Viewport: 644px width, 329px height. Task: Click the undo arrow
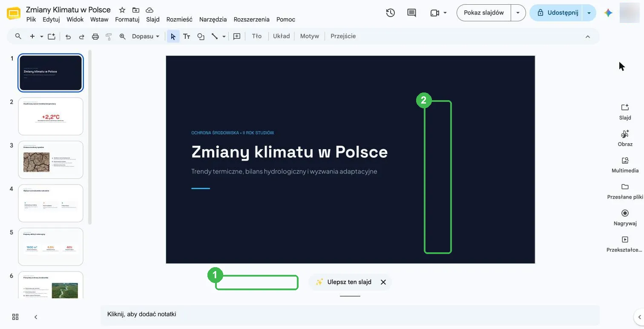(x=68, y=37)
